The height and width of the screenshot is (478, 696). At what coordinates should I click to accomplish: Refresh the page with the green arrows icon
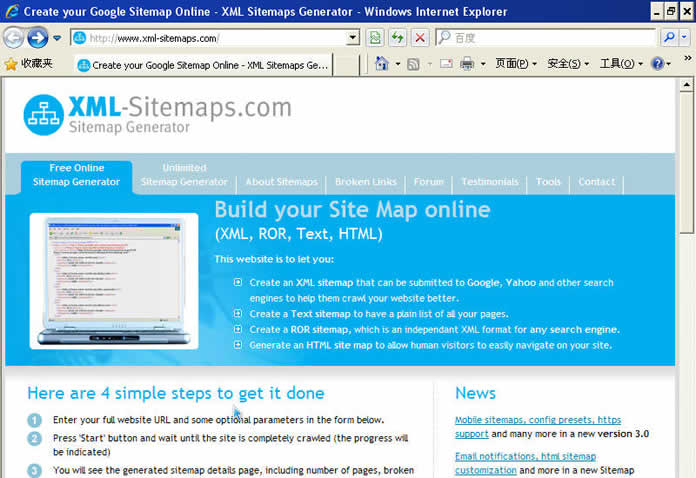[398, 38]
